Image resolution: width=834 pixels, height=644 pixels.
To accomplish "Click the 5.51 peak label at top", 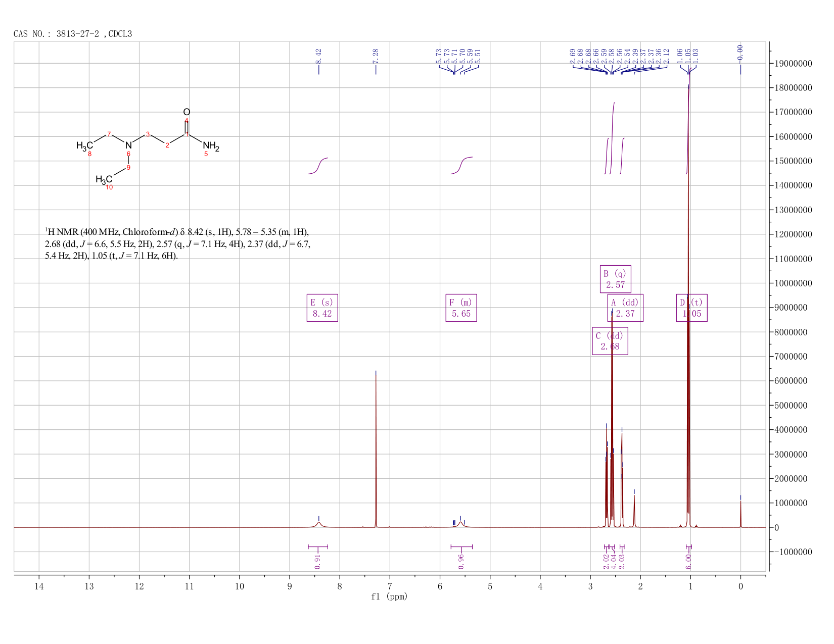I will [478, 56].
